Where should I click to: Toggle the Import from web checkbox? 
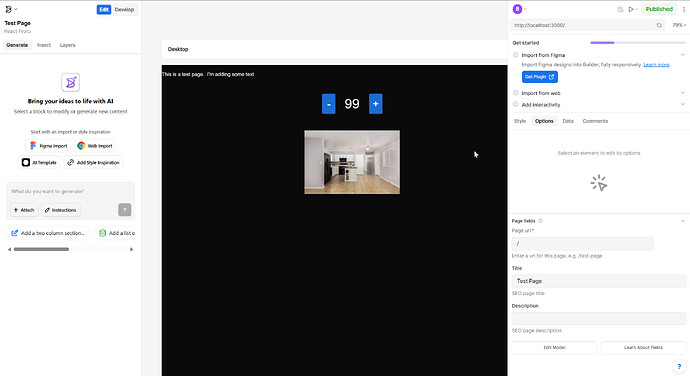[x=515, y=93]
